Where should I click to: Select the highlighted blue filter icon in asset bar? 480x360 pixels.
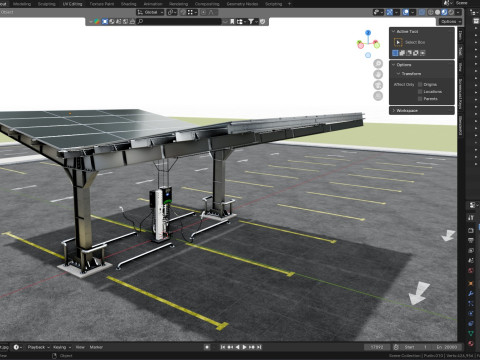pos(105,22)
